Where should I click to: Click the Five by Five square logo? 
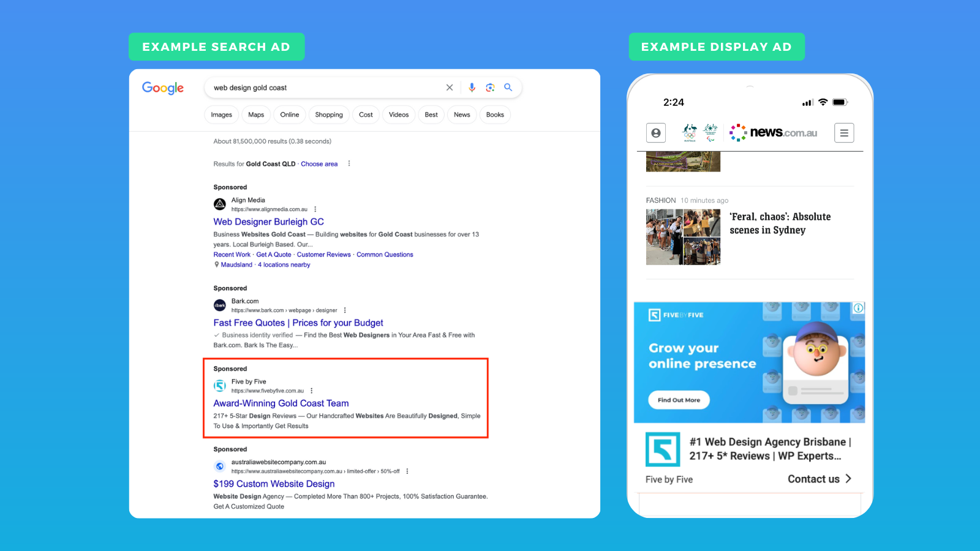click(x=663, y=449)
